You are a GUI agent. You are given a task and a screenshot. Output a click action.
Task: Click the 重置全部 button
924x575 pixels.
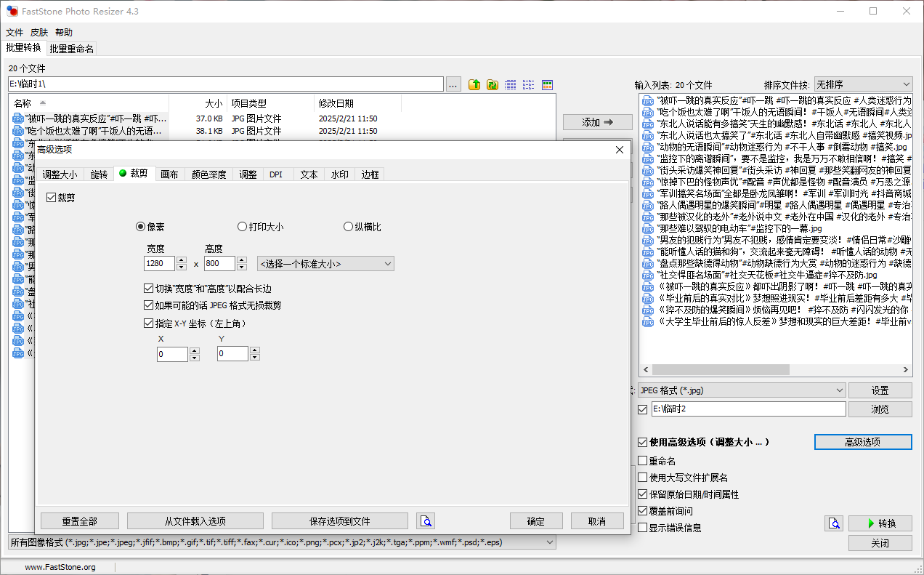80,521
